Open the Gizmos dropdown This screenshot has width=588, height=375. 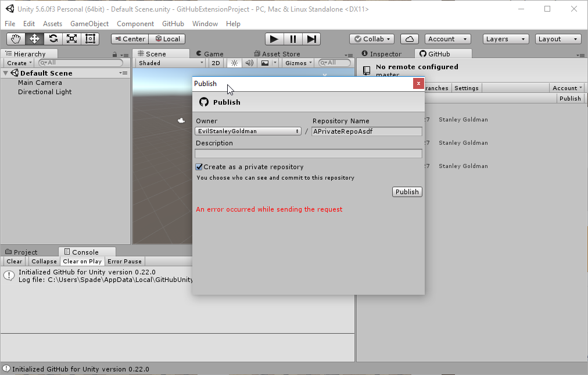point(299,63)
